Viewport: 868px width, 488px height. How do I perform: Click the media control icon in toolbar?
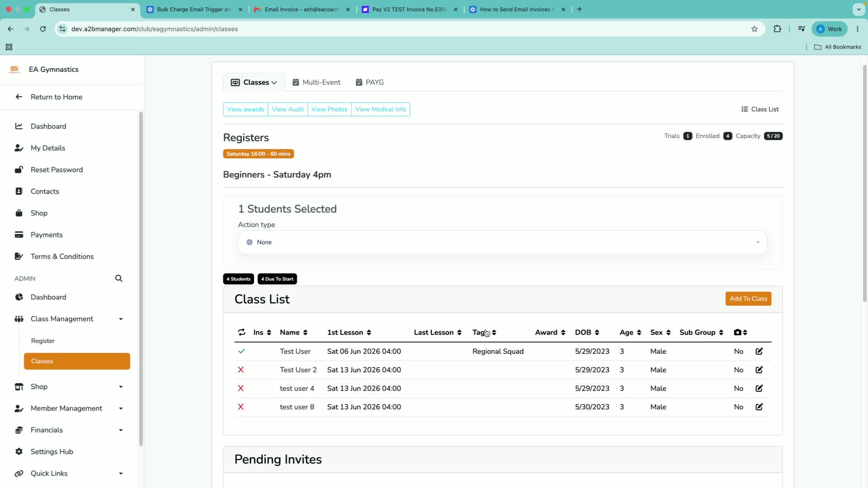pyautogui.click(x=802, y=29)
